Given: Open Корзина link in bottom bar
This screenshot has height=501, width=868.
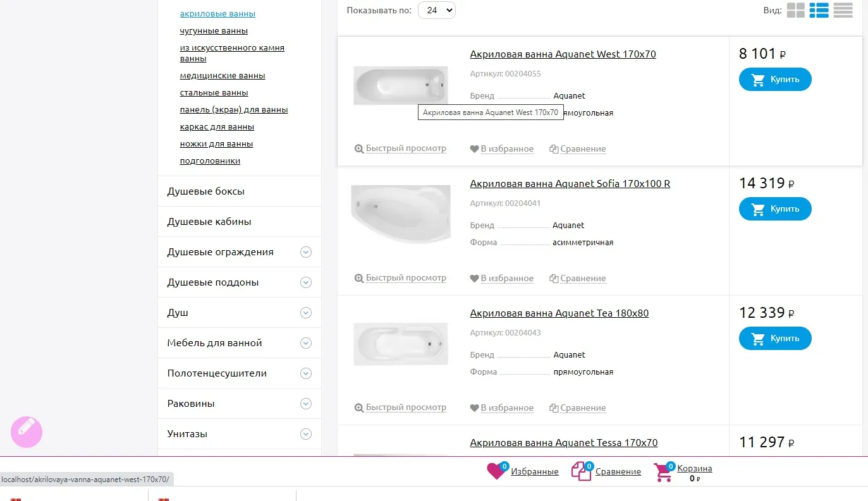Looking at the screenshot, I should click(x=695, y=468).
